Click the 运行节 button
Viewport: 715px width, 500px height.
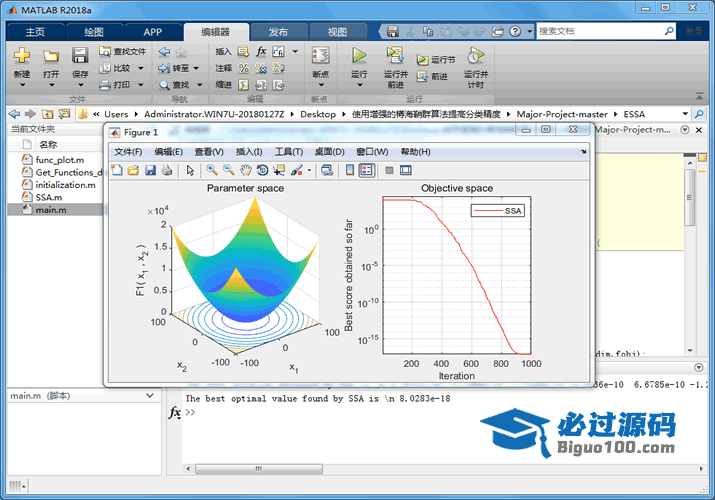(435, 60)
